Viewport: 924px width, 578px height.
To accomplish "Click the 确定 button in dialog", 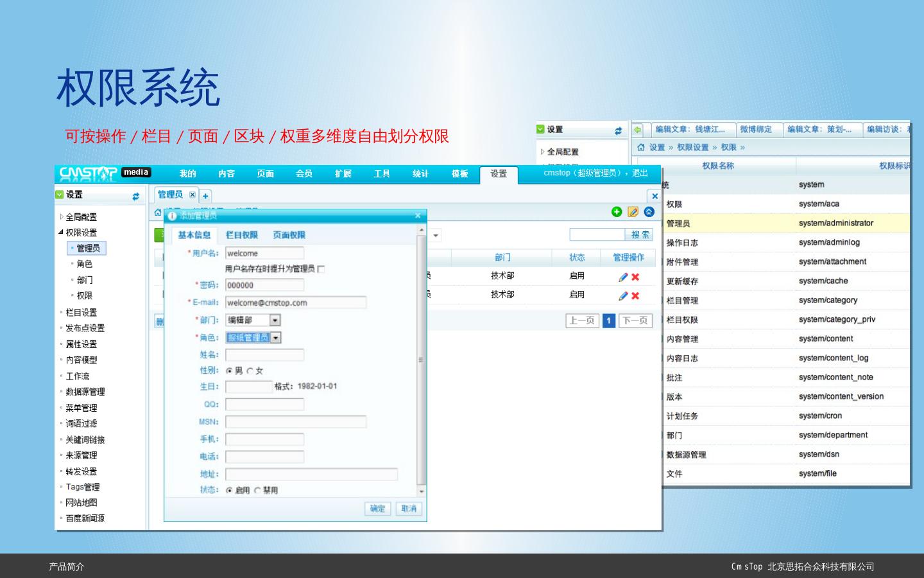I will [x=377, y=509].
